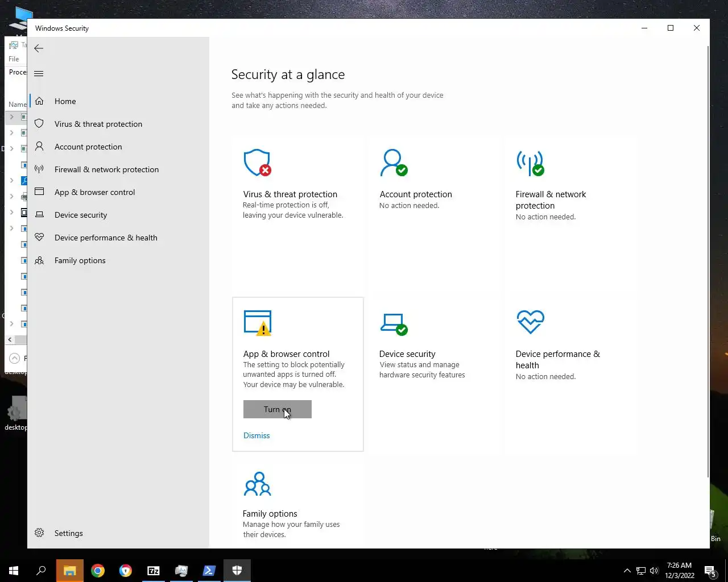Screen dimensions: 728x582
Task: Open the Firewall & network protection tile title
Action: pyautogui.click(x=551, y=200)
